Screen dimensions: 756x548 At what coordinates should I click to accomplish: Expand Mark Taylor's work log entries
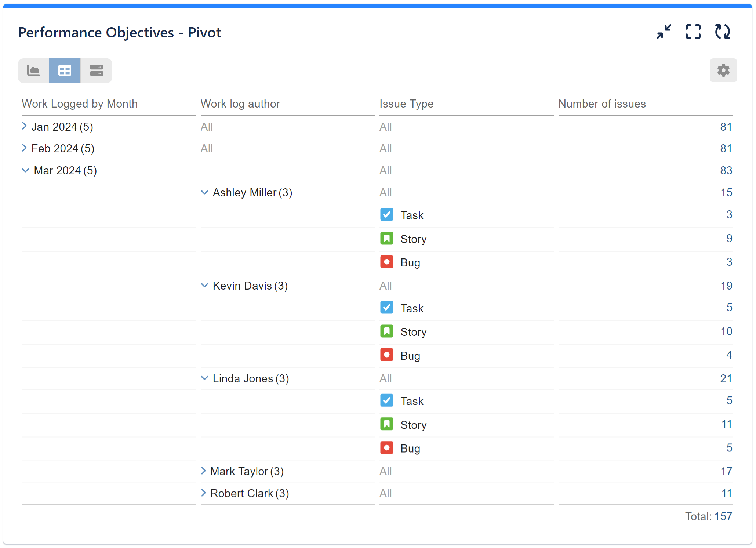(204, 471)
